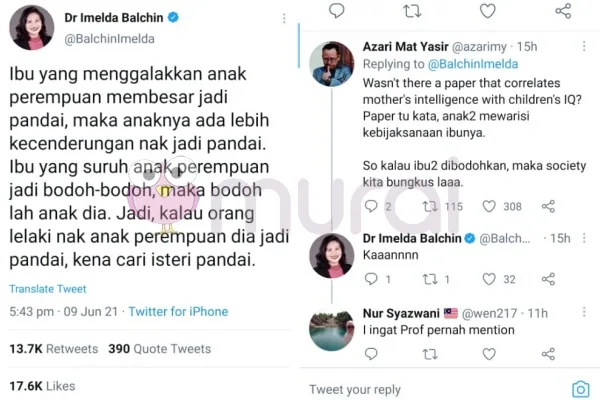Open more options on Azari Mat Yasir's reply
Image resolution: width=600 pixels, height=400 pixels.
(584, 46)
